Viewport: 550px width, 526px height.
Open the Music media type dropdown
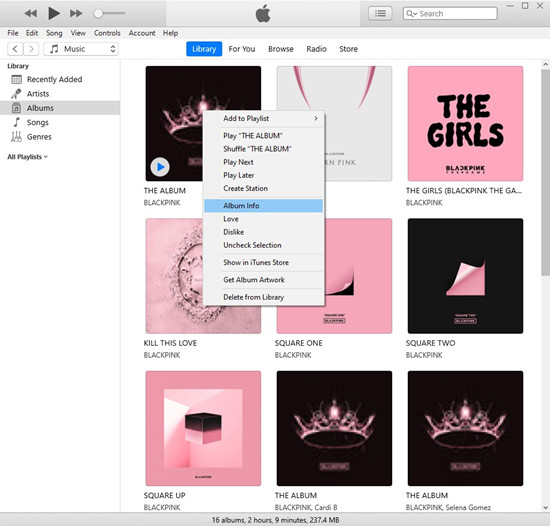(81, 49)
